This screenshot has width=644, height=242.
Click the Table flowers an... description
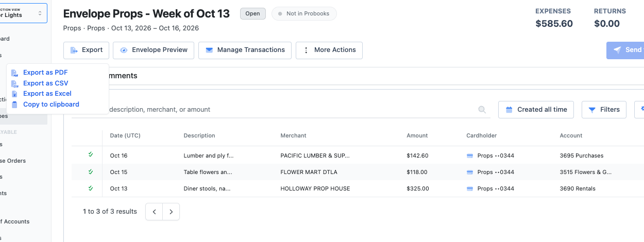(208, 172)
